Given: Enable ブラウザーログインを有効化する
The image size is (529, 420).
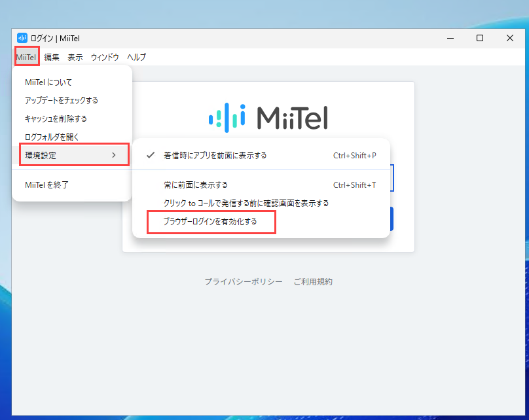Looking at the screenshot, I should 261,222.
